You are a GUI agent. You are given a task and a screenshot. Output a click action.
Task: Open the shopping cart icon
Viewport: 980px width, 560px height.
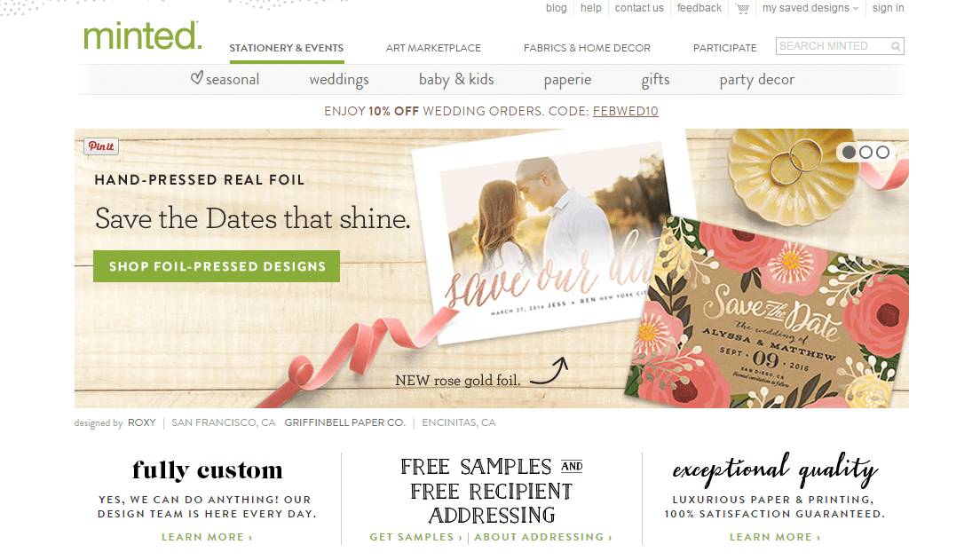(742, 9)
